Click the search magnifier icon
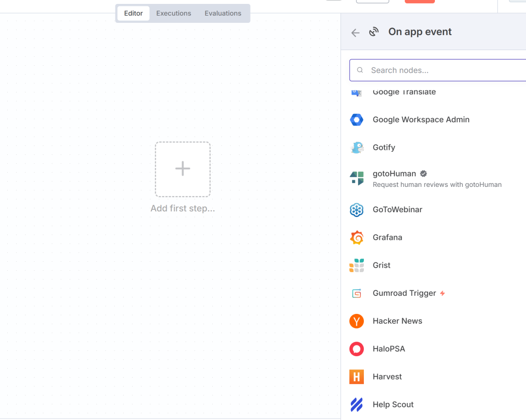 point(360,70)
